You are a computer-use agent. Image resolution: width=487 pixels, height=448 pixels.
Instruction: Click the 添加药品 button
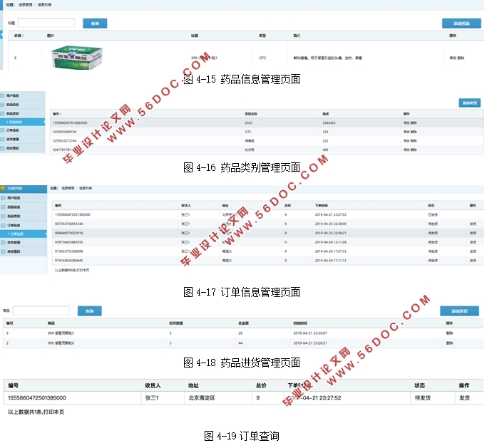pyautogui.click(x=461, y=23)
